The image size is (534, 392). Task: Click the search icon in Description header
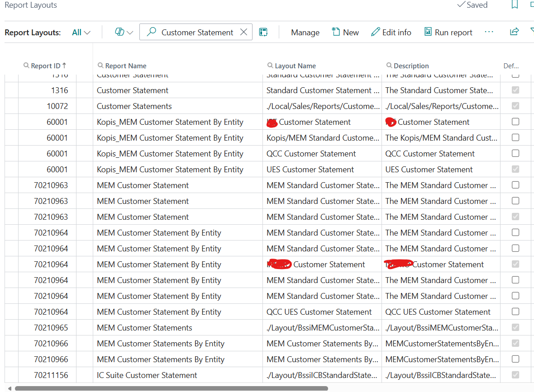click(x=389, y=65)
